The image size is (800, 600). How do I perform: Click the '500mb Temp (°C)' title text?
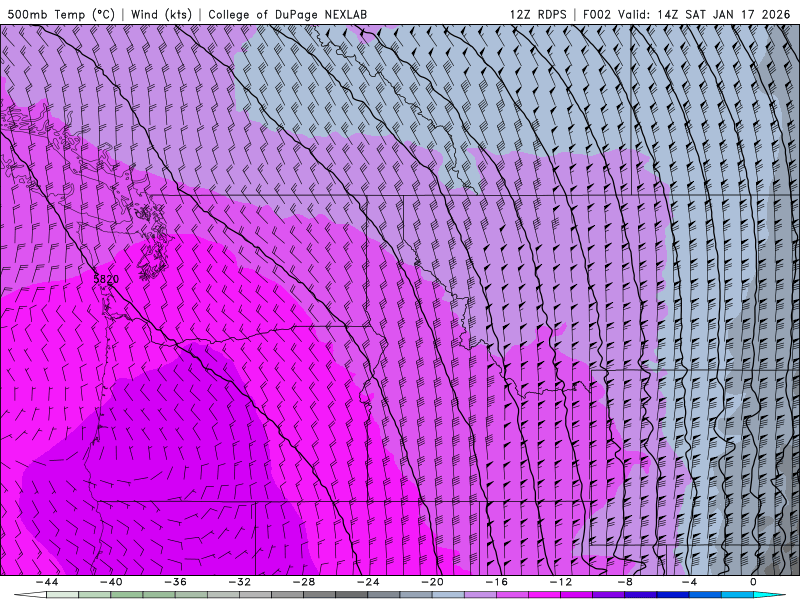[x=61, y=14]
